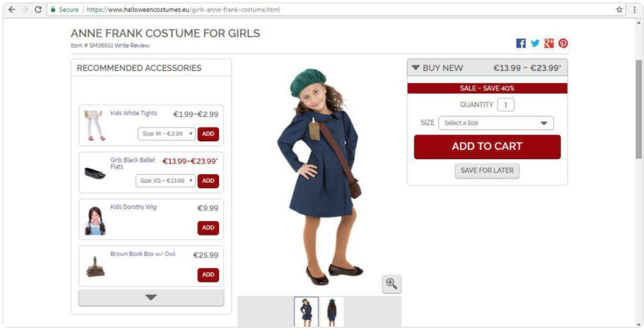Image resolution: width=644 pixels, height=329 pixels.
Task: Open the Kids White Tights size dropdown
Action: coord(167,134)
